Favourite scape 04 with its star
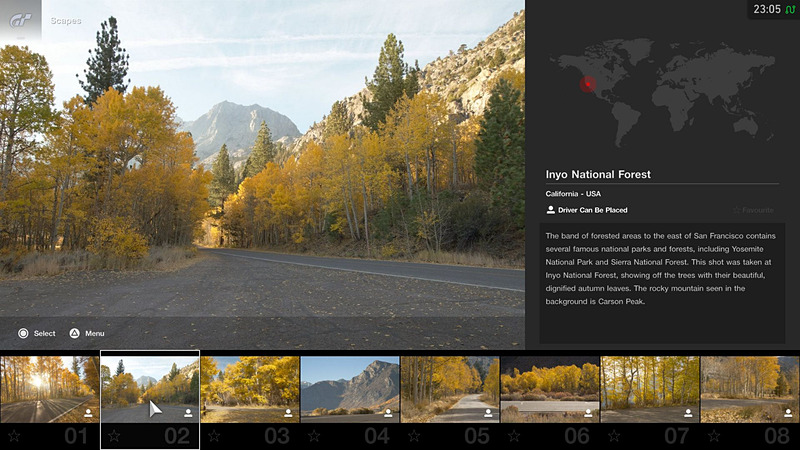The image size is (800, 450). pos(314,436)
